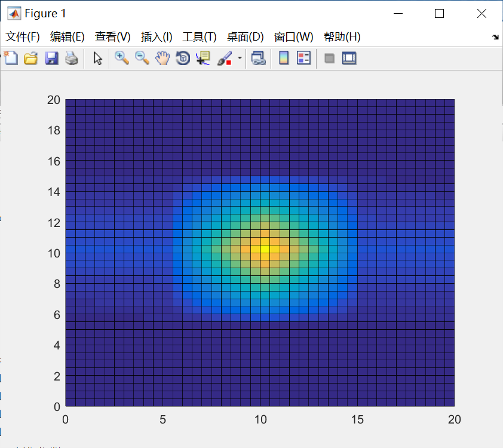Click the y-axis label 20

pos(54,100)
